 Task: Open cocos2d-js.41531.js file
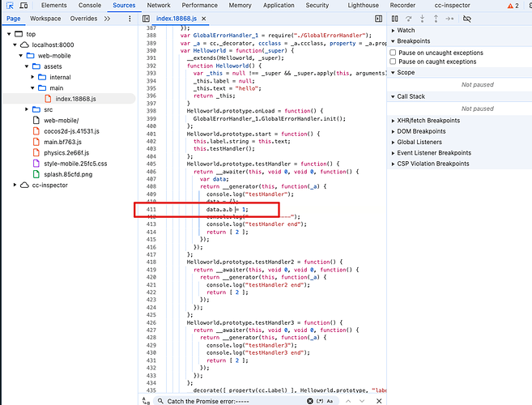click(71, 131)
